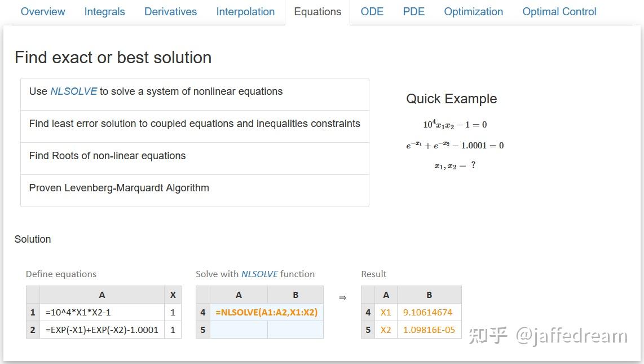Open the ODE tab
The image size is (644, 364).
372,12
